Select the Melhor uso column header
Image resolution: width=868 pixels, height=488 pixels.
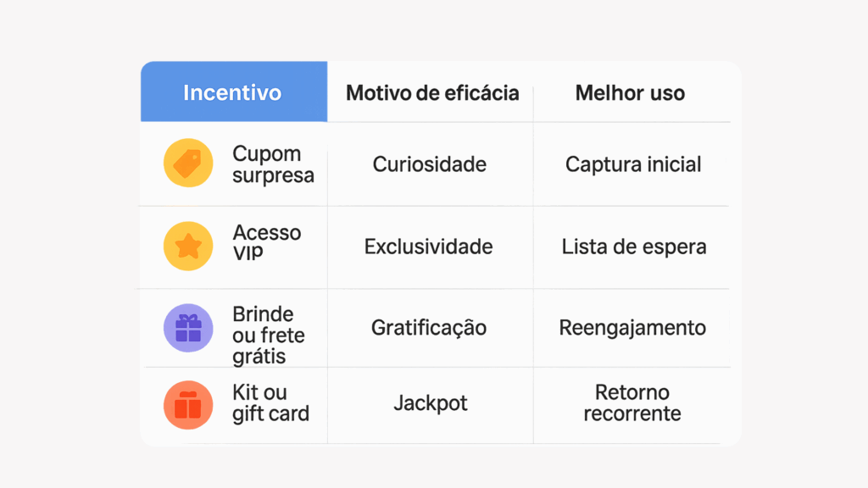click(630, 92)
